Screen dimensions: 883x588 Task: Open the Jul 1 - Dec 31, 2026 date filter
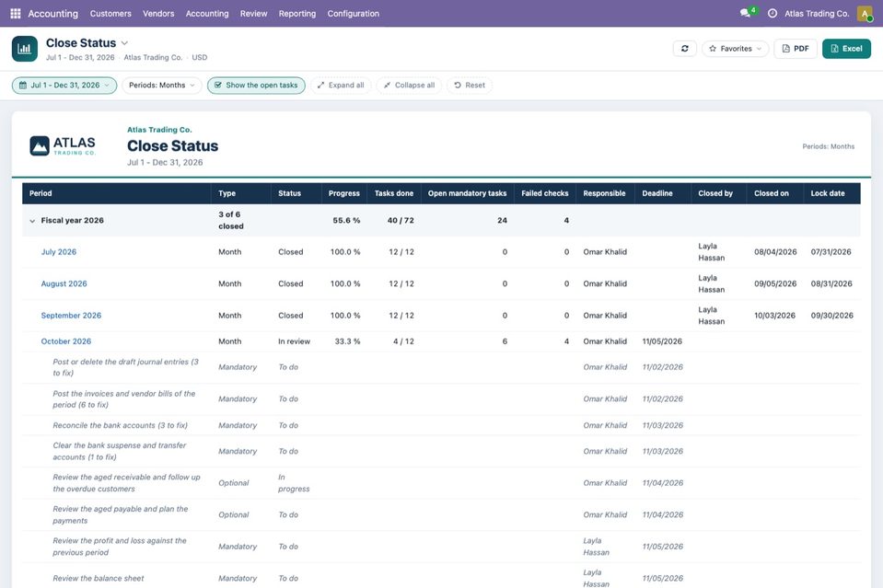(64, 85)
